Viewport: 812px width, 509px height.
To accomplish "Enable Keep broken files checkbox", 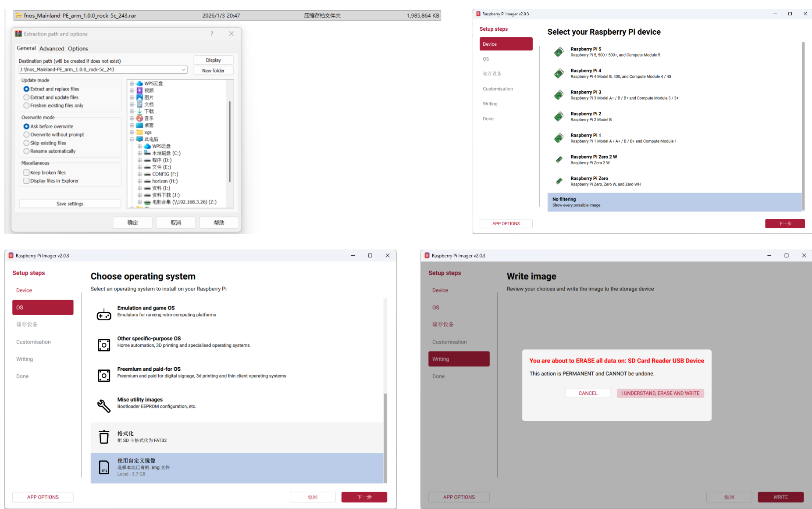I will pyautogui.click(x=26, y=173).
